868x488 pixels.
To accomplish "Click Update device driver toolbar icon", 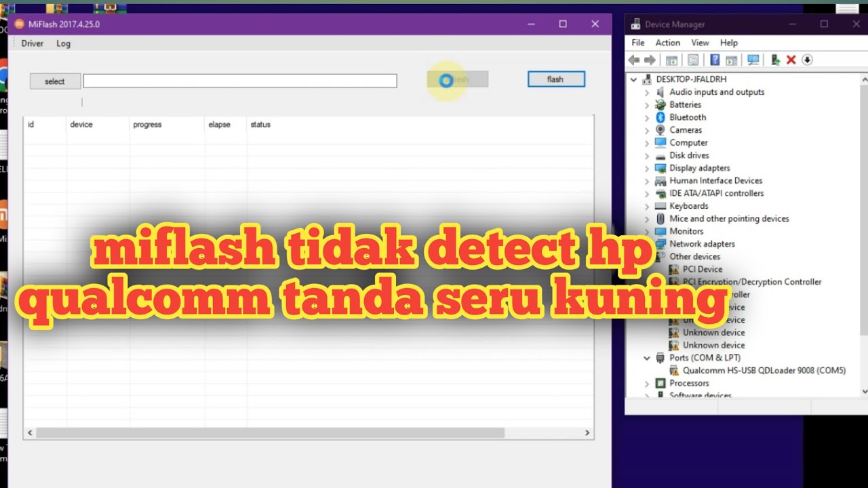I will [776, 60].
